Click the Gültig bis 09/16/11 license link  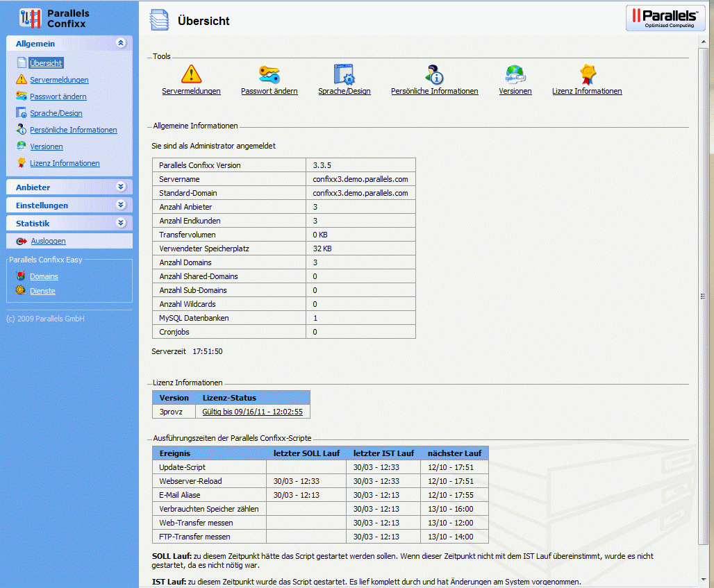252,412
